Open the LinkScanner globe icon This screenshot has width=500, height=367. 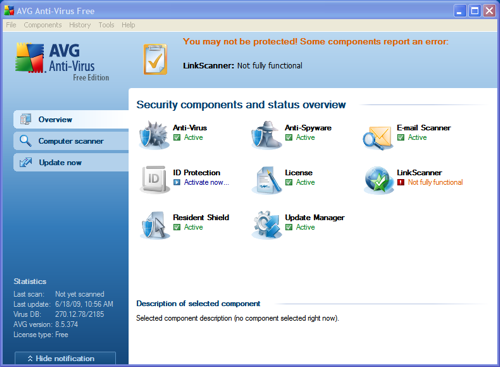pyautogui.click(x=378, y=180)
